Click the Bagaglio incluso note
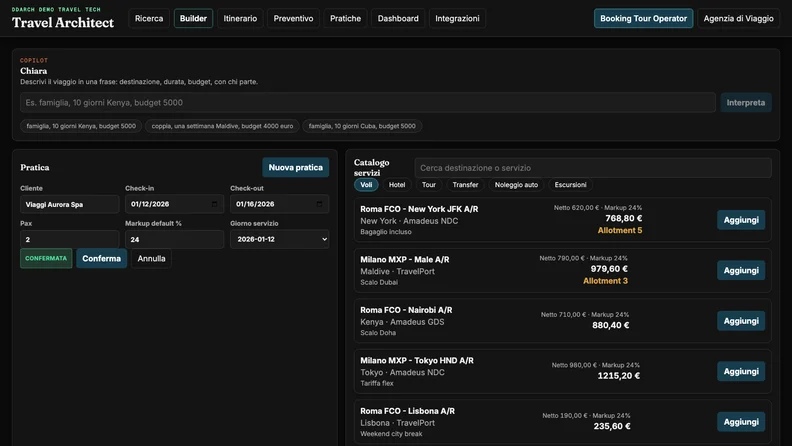Screen dimensions: 792x446 [386, 232]
